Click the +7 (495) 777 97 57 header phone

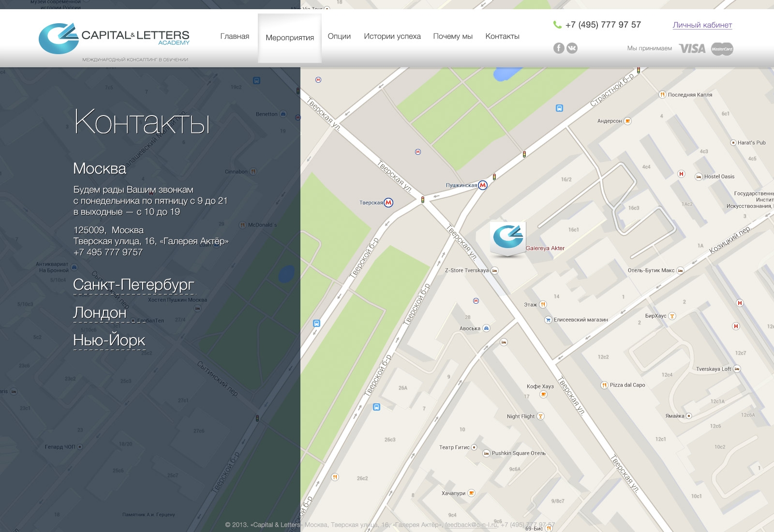pos(603,25)
